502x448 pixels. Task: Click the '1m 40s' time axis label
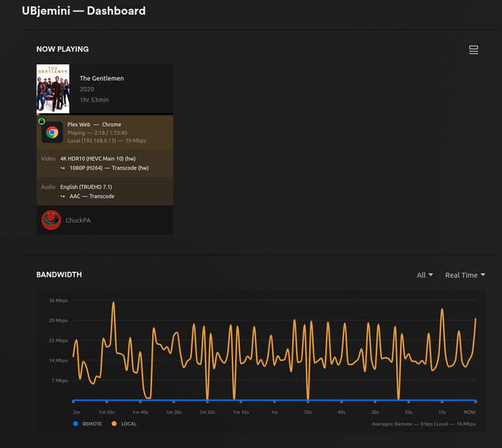click(x=140, y=412)
